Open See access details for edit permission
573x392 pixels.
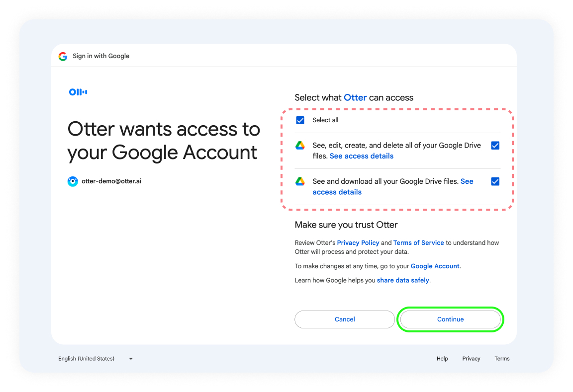coord(362,156)
